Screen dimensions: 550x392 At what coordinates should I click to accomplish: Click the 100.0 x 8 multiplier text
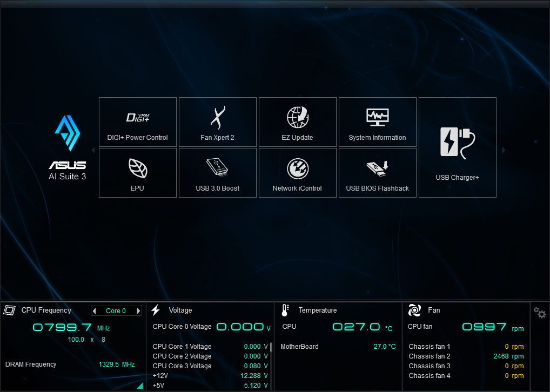click(x=86, y=340)
